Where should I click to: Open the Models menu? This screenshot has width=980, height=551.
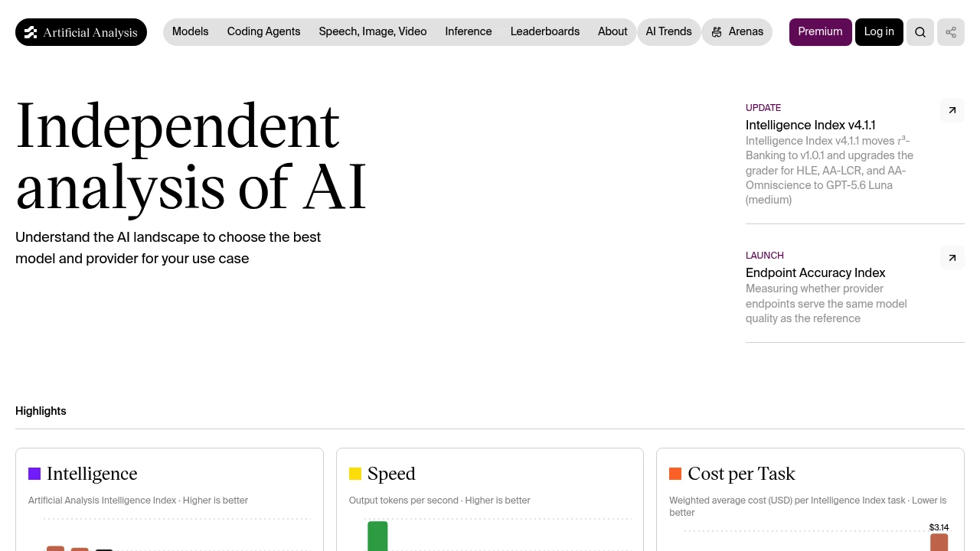click(x=191, y=32)
